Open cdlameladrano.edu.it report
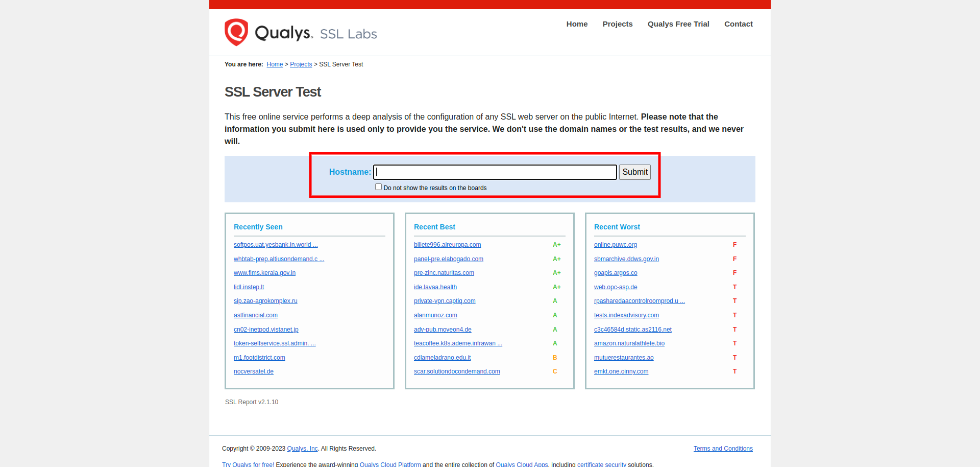The image size is (980, 467). (x=443, y=358)
